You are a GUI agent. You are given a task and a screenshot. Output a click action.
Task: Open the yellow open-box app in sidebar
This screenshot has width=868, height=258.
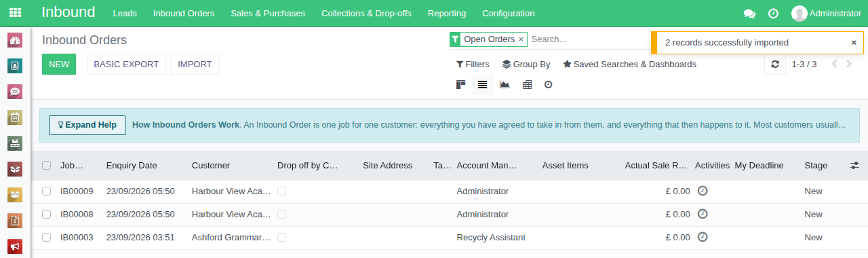click(x=15, y=195)
